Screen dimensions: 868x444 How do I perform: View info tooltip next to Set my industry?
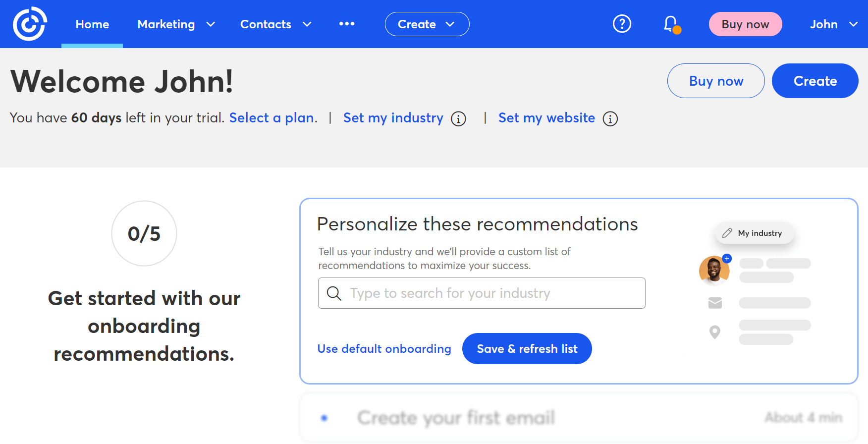[459, 119]
